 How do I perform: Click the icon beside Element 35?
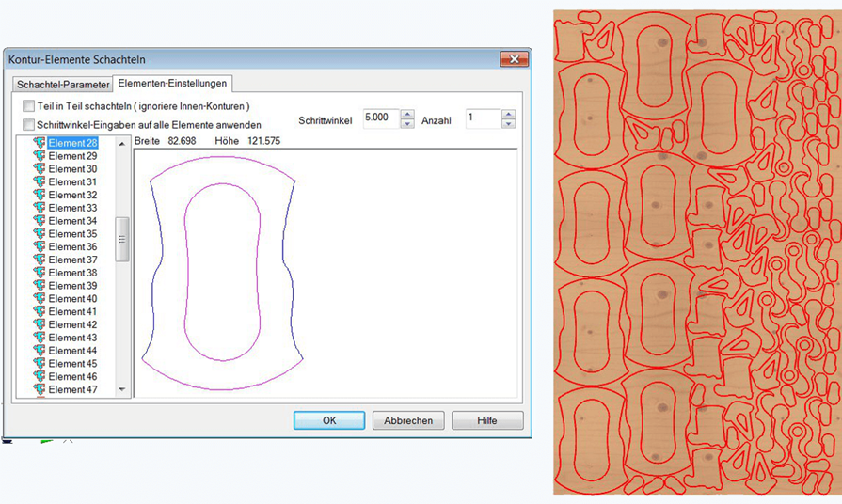point(40,233)
